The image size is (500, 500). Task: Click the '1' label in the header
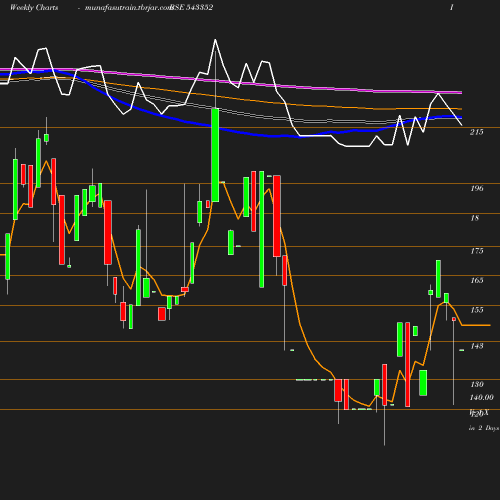452,8
